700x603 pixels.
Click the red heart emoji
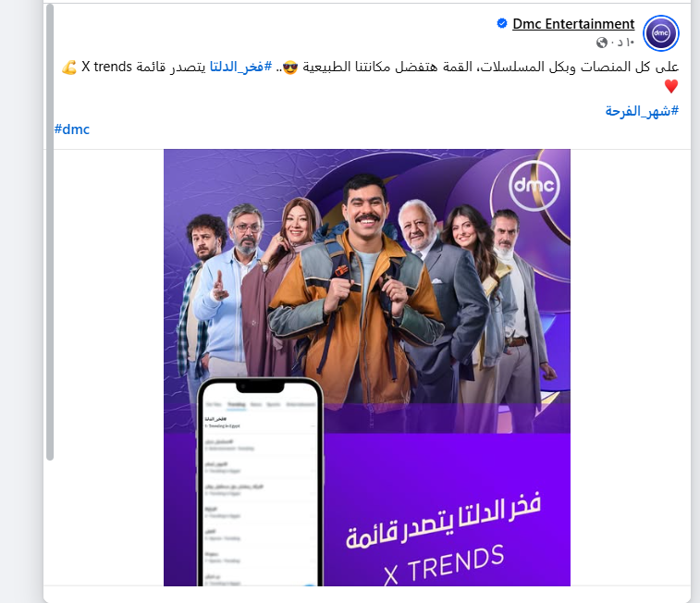671,86
